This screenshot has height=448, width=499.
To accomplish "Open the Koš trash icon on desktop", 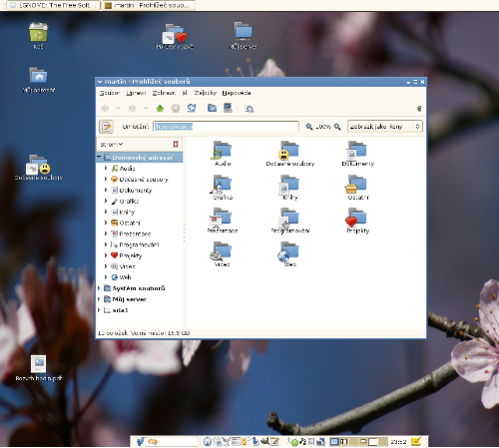I will 38,36.
